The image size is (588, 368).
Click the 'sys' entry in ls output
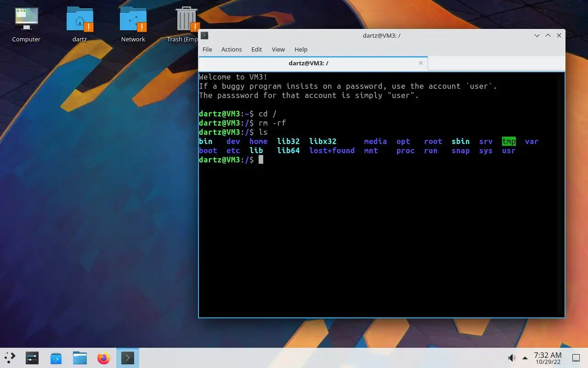click(486, 151)
